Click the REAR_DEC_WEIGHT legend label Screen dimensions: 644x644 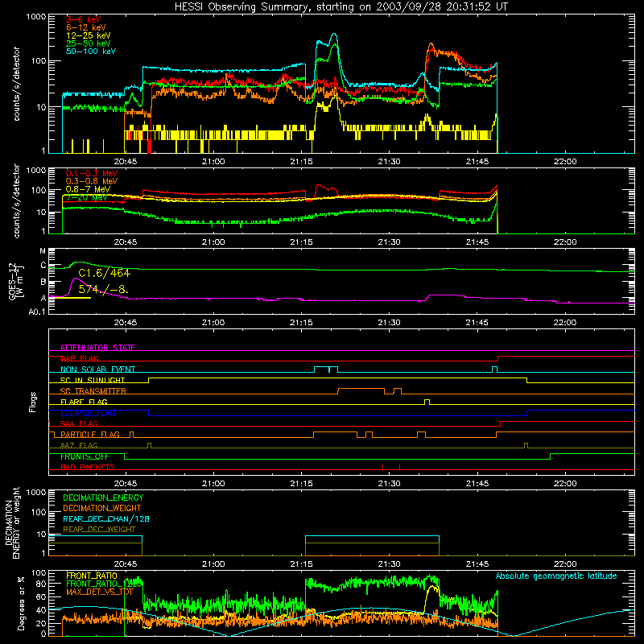pyautogui.click(x=99, y=530)
